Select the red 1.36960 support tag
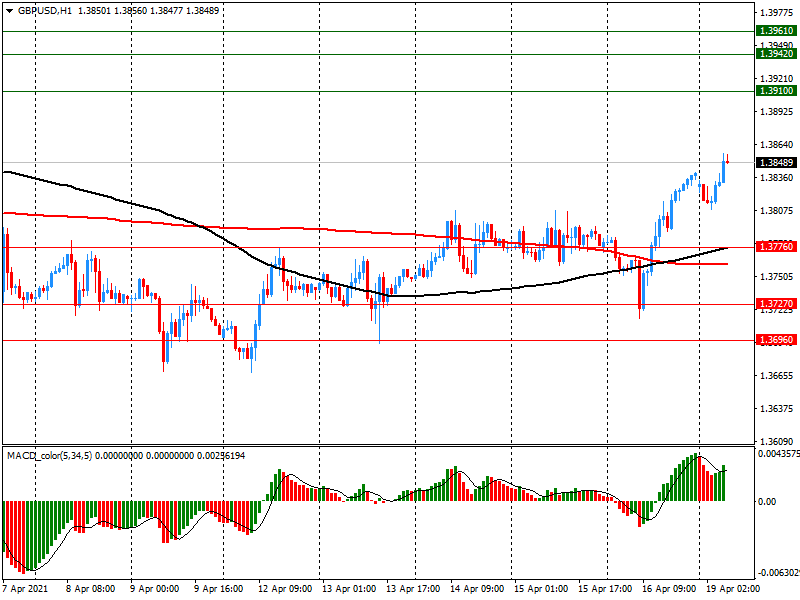This screenshot has height=600, width=800. coord(776,340)
